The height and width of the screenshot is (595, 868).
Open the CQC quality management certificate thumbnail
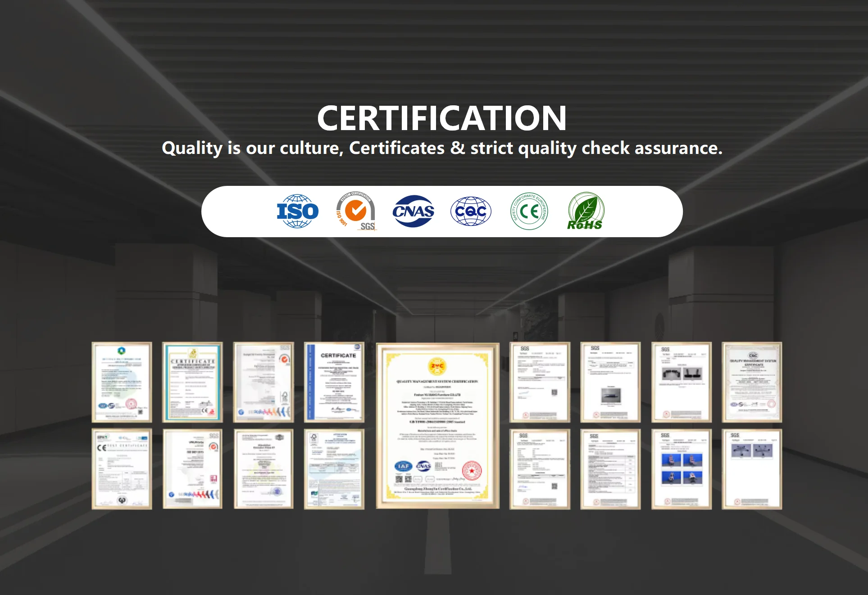(x=752, y=382)
